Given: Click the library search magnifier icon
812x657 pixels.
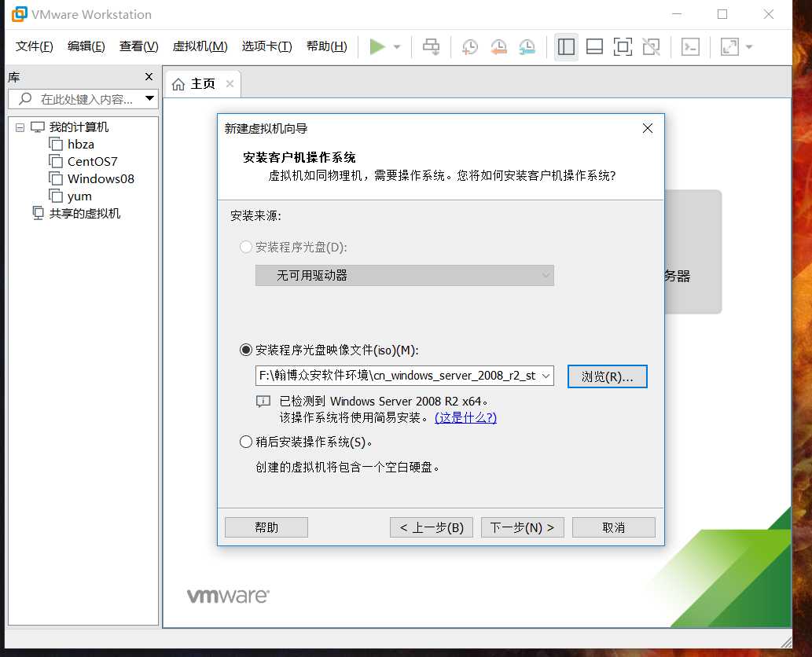Looking at the screenshot, I should pos(25,98).
